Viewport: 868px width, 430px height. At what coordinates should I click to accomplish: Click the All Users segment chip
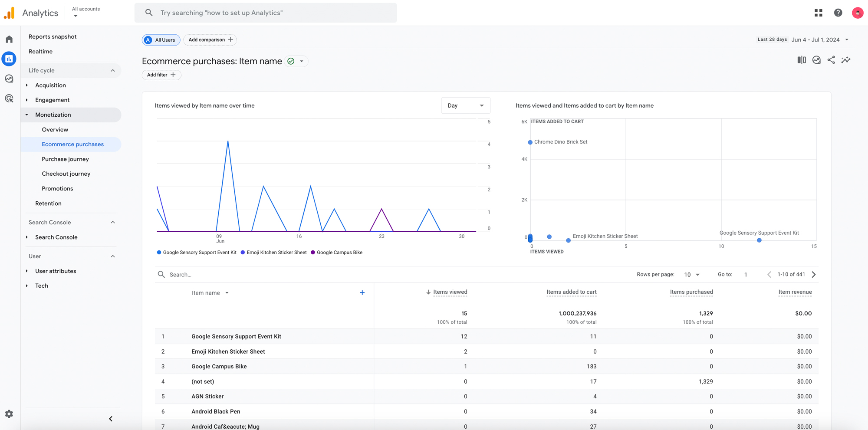tap(161, 40)
